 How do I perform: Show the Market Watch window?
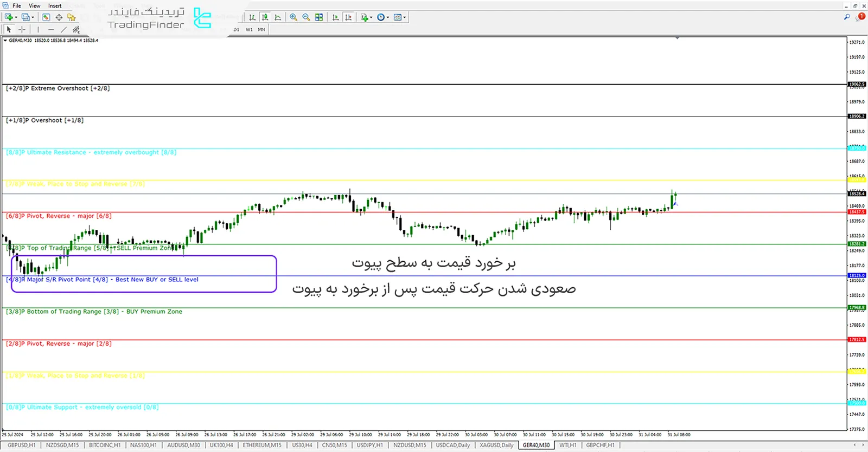click(46, 17)
